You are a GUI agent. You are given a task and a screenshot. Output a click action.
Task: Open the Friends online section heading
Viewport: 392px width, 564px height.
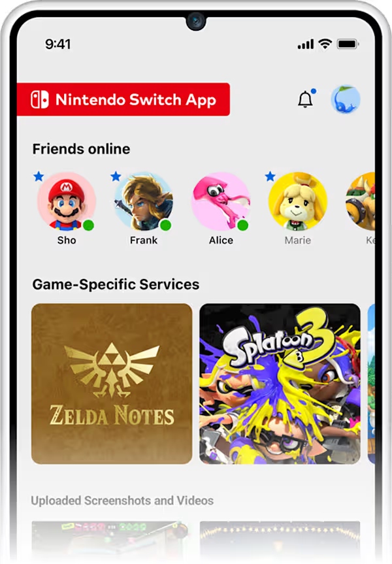[x=81, y=149]
